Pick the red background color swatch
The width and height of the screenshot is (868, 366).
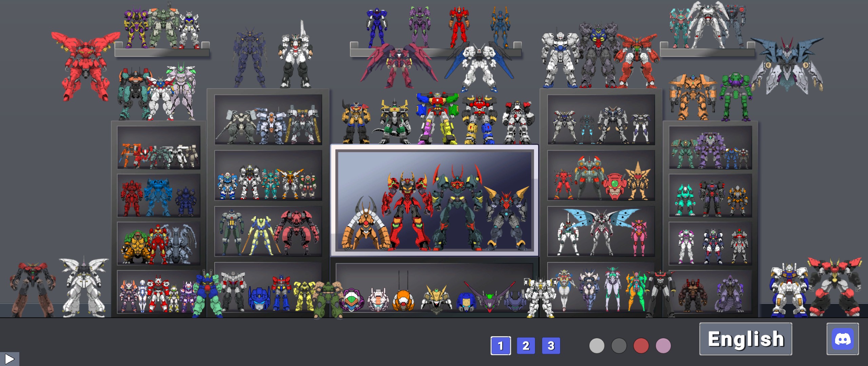pos(641,346)
